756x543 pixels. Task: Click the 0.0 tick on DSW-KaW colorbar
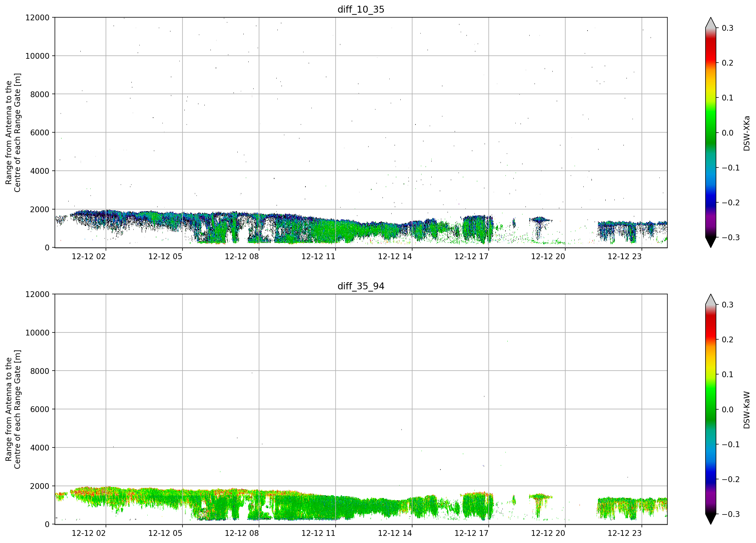pos(728,410)
